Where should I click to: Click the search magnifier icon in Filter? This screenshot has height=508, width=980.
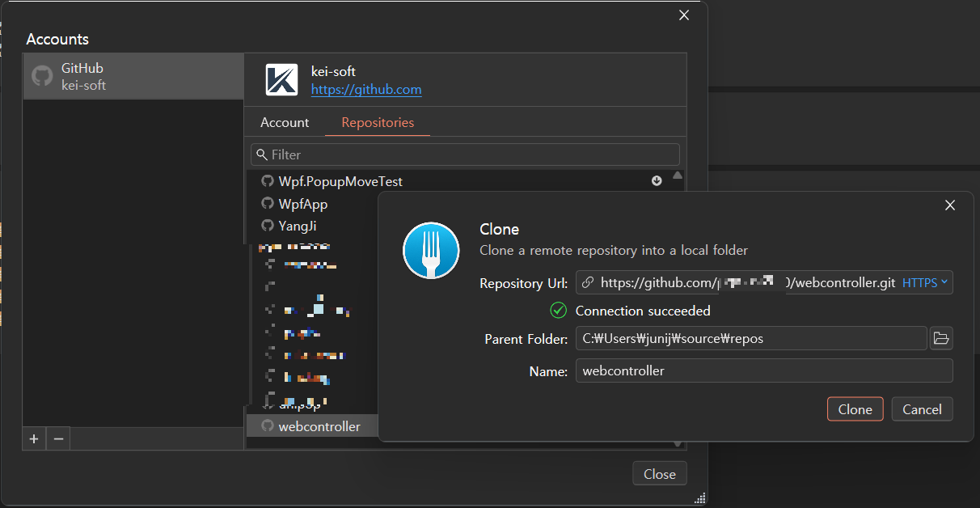tap(261, 155)
